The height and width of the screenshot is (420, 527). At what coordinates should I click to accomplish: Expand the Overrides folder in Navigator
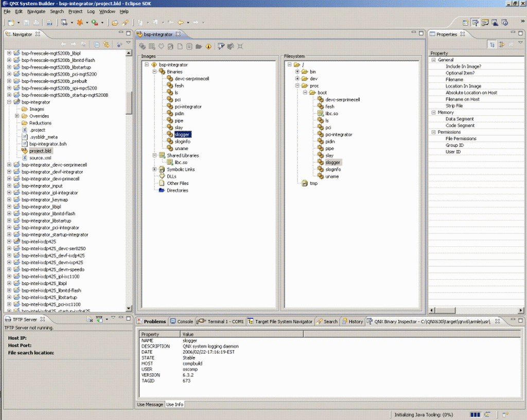point(17,116)
